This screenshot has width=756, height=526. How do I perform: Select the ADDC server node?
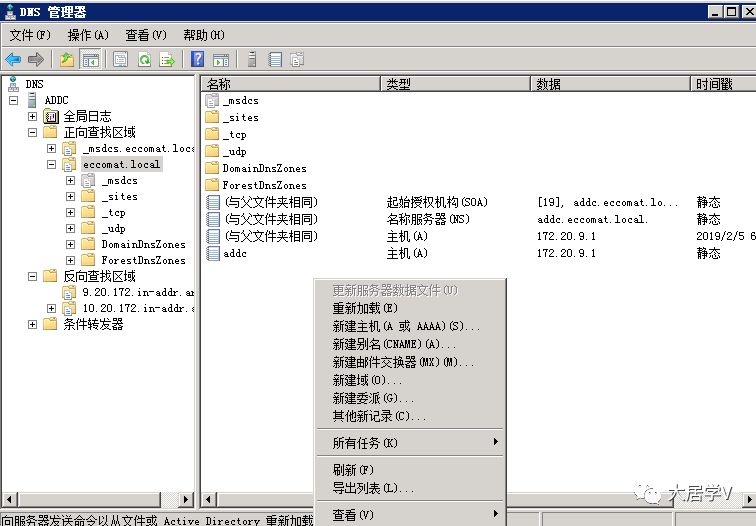coord(56,100)
